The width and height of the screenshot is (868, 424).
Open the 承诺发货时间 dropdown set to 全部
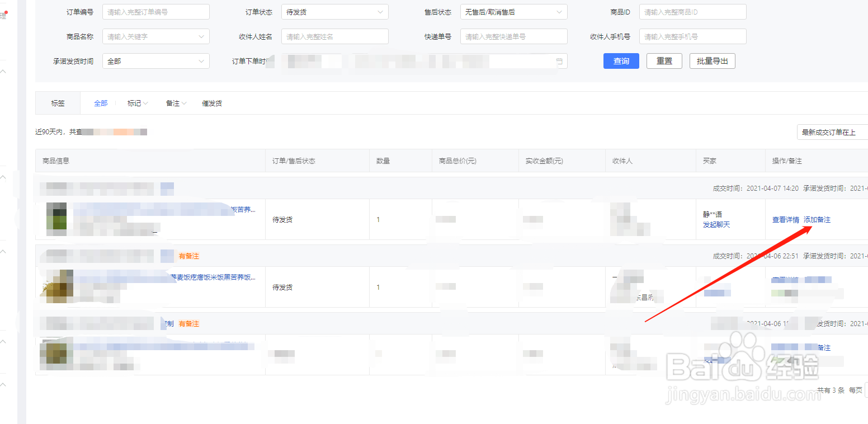click(x=155, y=61)
